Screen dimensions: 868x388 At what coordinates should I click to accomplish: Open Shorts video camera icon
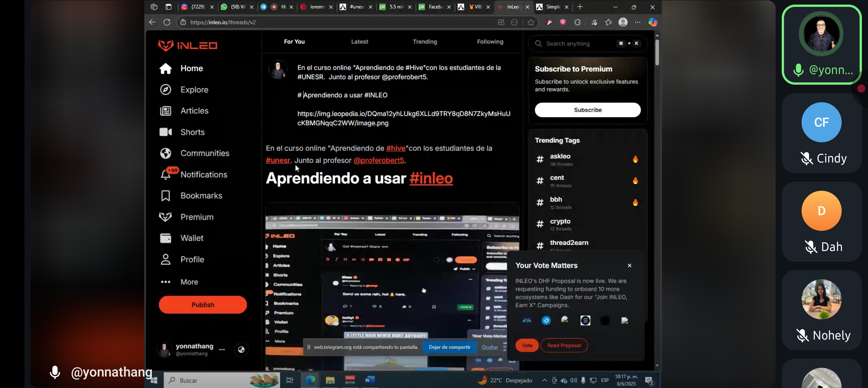(x=165, y=132)
